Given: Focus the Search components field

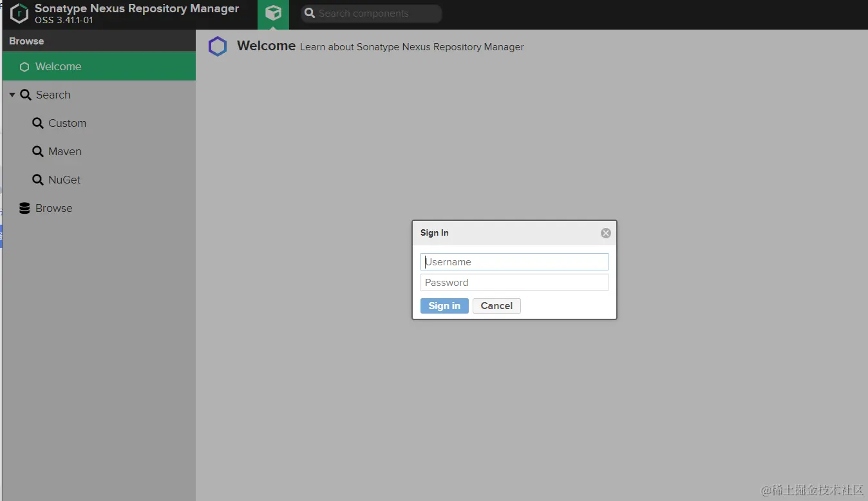Looking at the screenshot, I should point(372,14).
